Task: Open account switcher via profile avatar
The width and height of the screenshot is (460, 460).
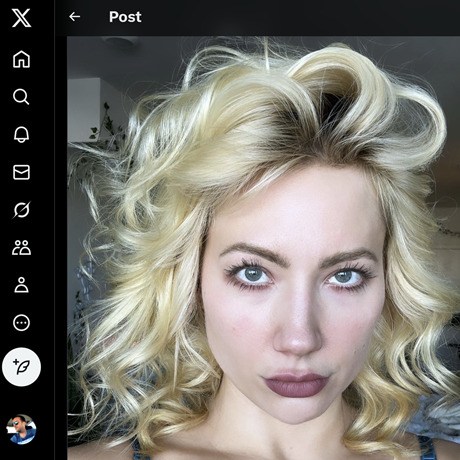Action: point(21,429)
